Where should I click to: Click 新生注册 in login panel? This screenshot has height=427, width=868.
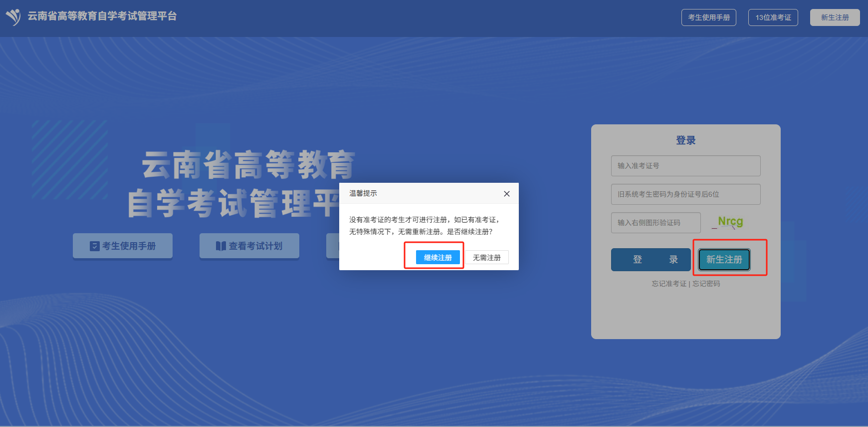[x=724, y=260]
